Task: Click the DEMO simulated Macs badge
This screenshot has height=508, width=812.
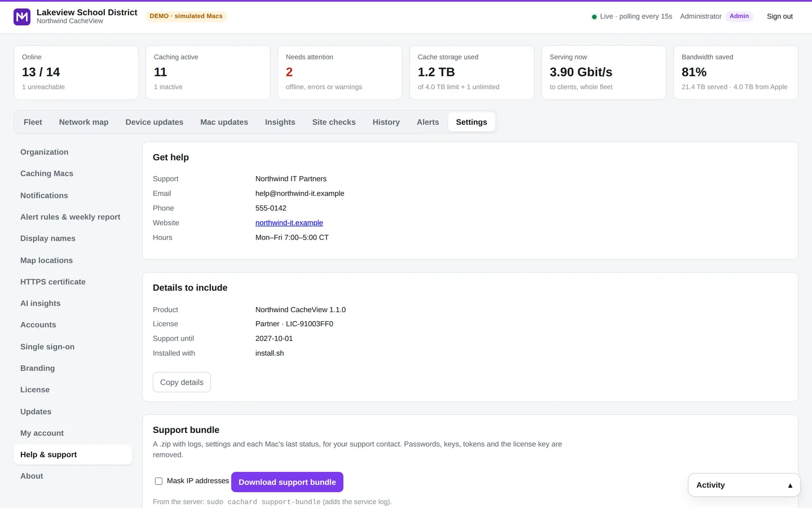Action: [186, 16]
